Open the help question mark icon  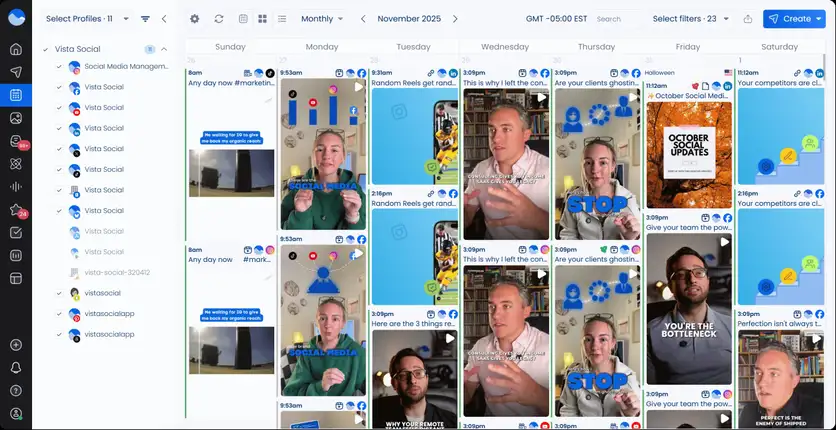point(16,390)
